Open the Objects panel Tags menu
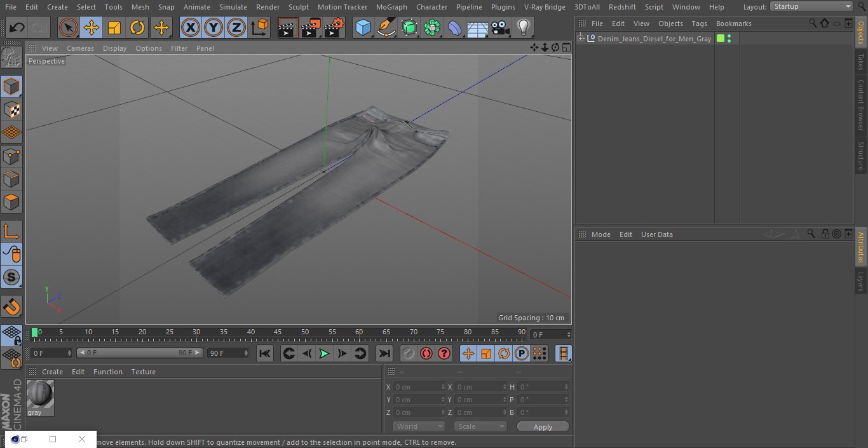This screenshot has width=868, height=448. [x=699, y=24]
